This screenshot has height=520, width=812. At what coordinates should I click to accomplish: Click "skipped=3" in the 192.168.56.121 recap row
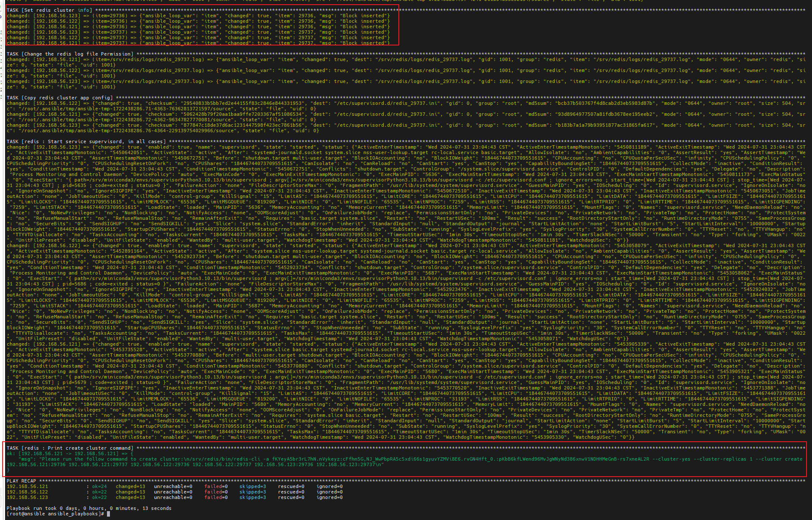(x=253, y=486)
